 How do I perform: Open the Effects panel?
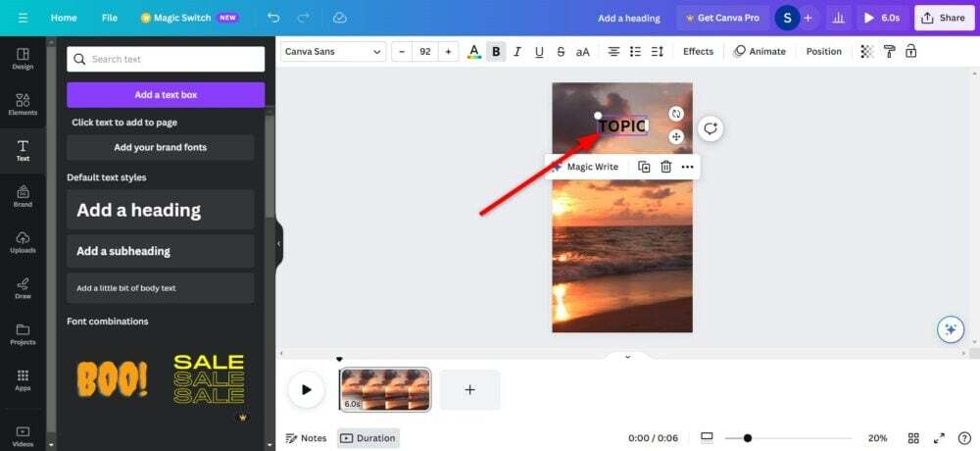point(698,51)
